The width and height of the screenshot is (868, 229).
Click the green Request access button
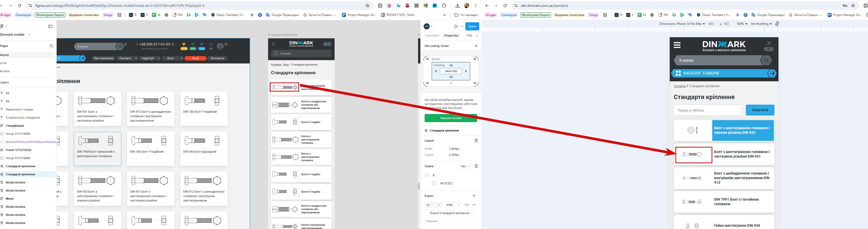[x=450, y=118]
